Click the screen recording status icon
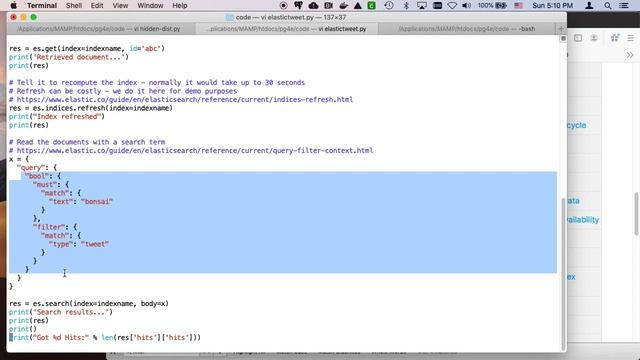The height and width of the screenshot is (360, 640). [283, 5]
